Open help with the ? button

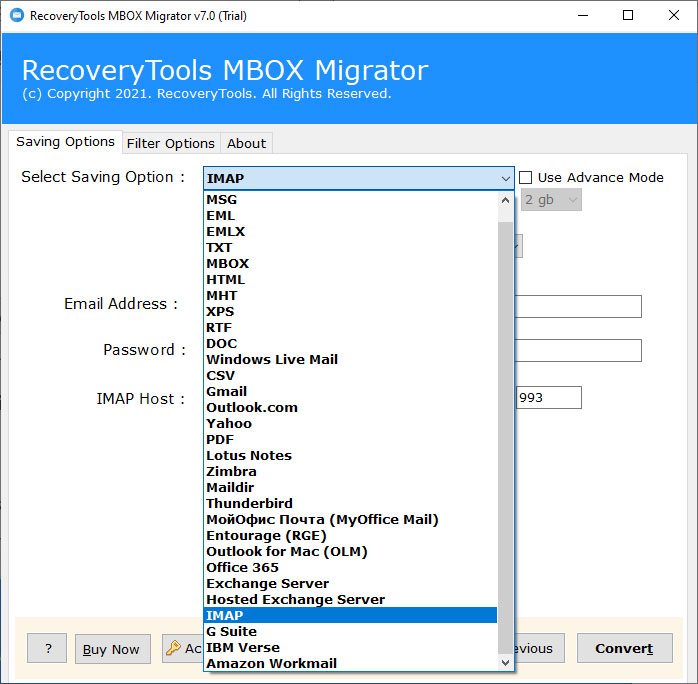47,648
